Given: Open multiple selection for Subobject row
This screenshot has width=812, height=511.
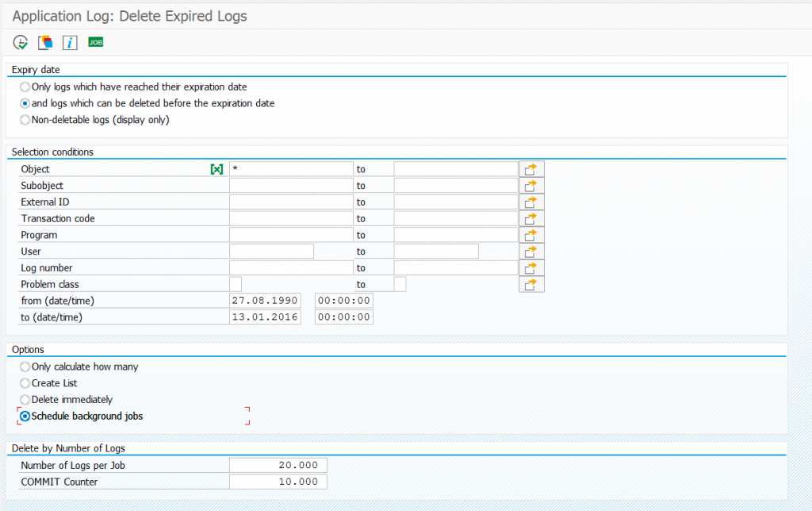Looking at the screenshot, I should click(x=531, y=185).
